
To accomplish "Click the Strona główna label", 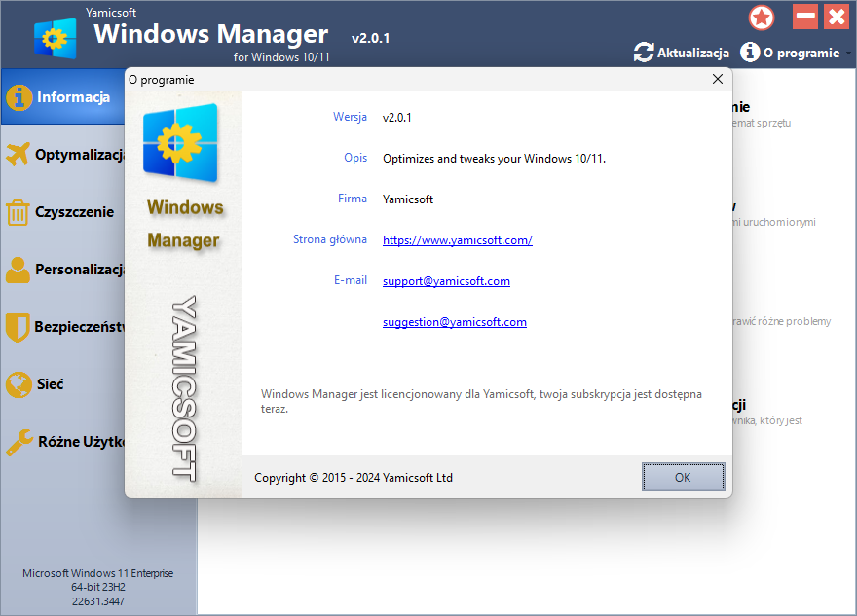I will [329, 239].
